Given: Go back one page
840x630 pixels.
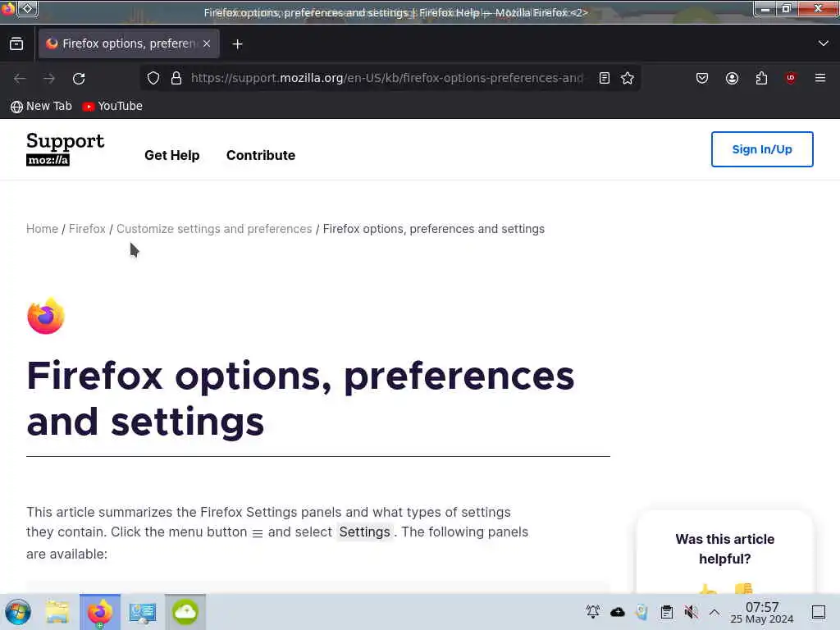Looking at the screenshot, I should [20, 78].
